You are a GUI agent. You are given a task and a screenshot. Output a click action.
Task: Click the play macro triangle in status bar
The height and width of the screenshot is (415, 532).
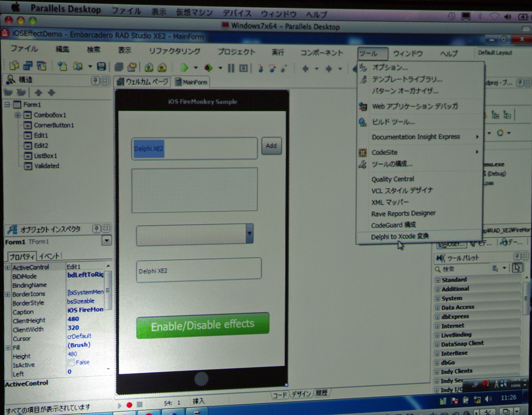(x=119, y=405)
